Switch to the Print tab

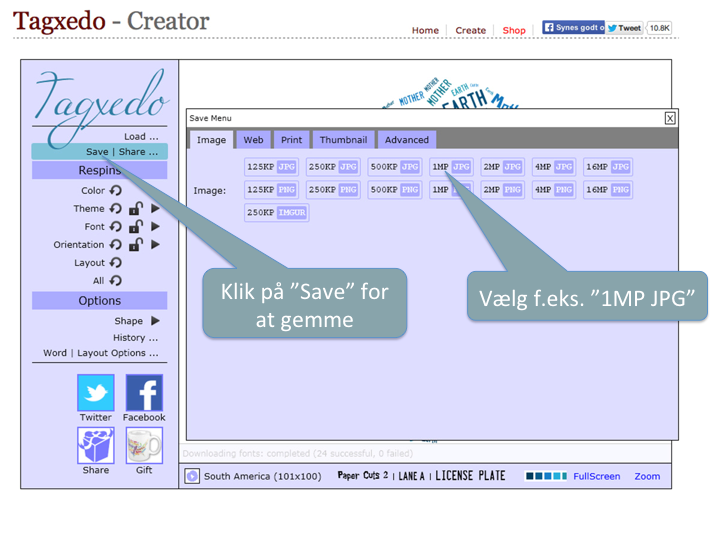point(292,140)
